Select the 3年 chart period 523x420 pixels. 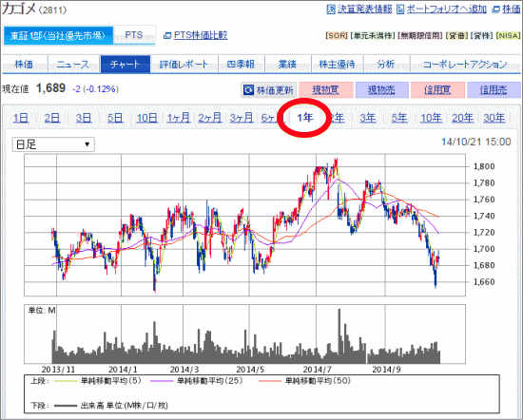[368, 118]
